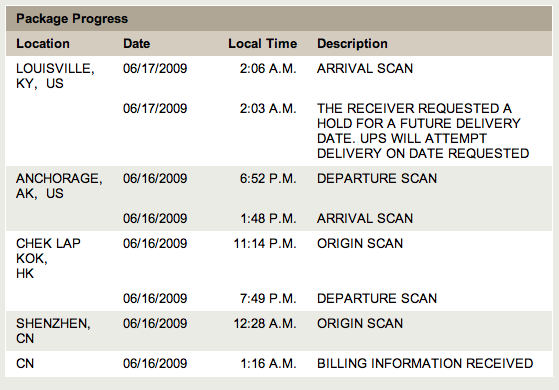The width and height of the screenshot is (559, 390).
Task: Select the LOUISVILLE, KY, US location entry
Action: [x=55, y=76]
